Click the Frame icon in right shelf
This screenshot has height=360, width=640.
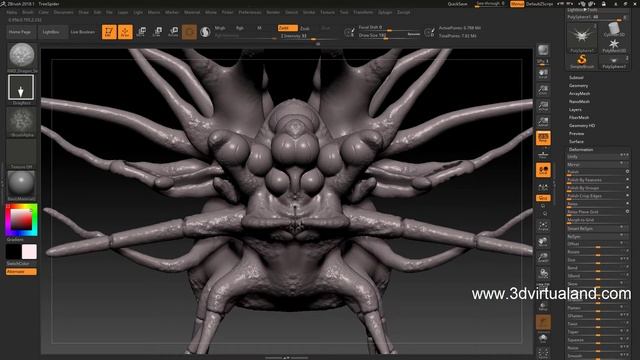click(543, 226)
